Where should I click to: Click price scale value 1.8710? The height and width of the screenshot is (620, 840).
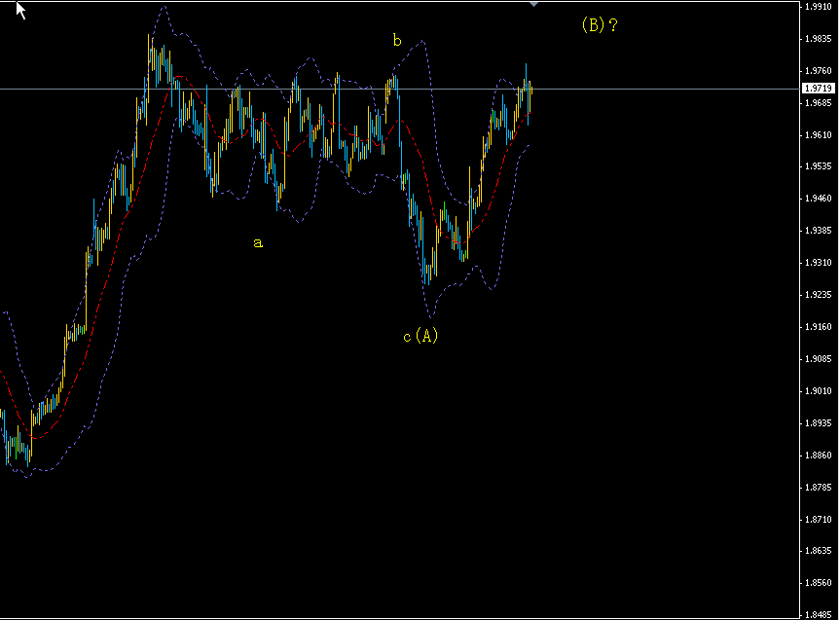(x=819, y=519)
